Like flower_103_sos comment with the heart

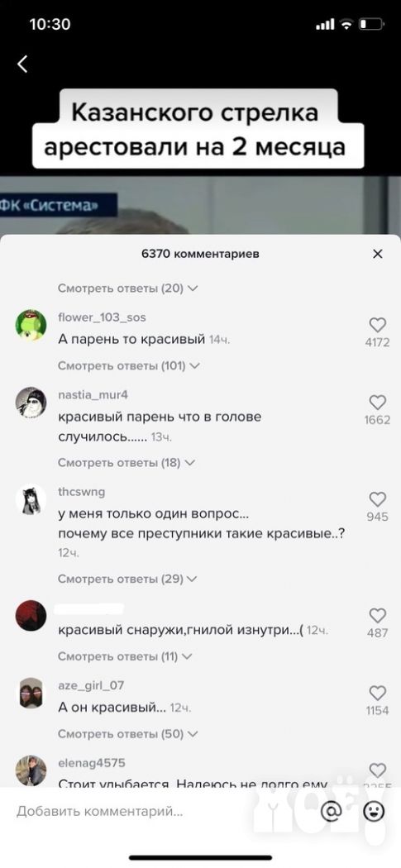click(378, 325)
